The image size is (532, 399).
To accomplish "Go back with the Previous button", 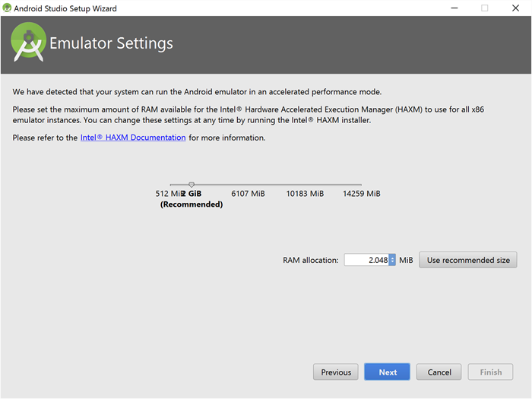I will tap(336, 372).
